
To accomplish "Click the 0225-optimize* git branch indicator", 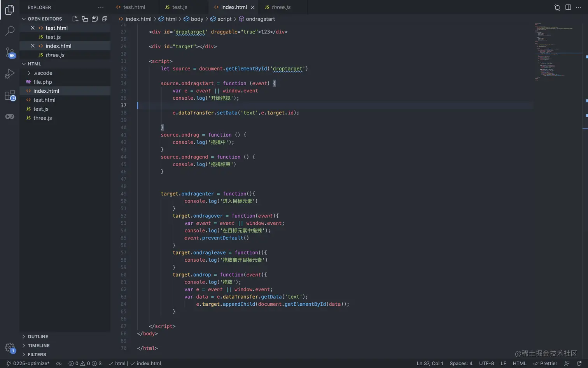I will (28, 364).
